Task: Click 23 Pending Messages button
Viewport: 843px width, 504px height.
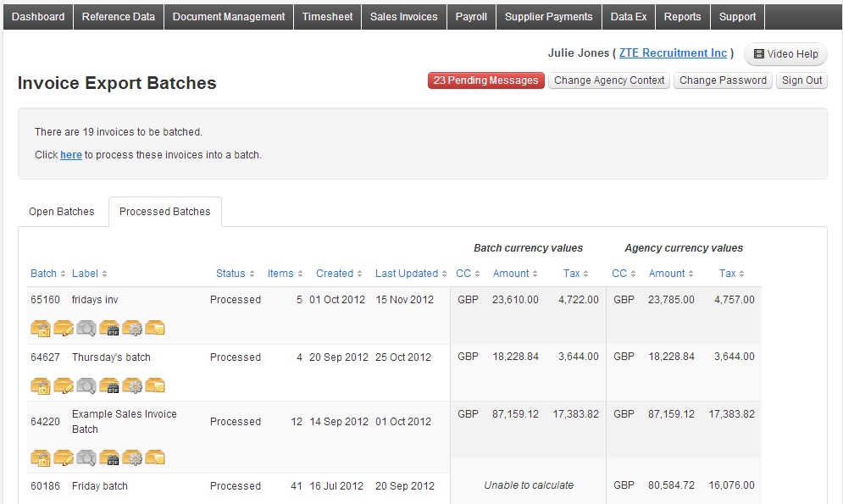Action: pos(486,80)
